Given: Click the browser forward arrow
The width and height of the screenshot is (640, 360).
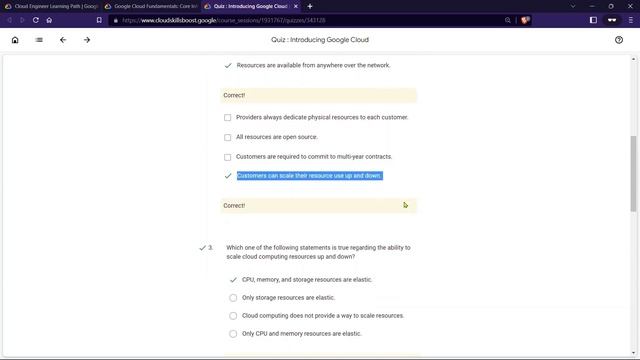Looking at the screenshot, I should (22, 20).
